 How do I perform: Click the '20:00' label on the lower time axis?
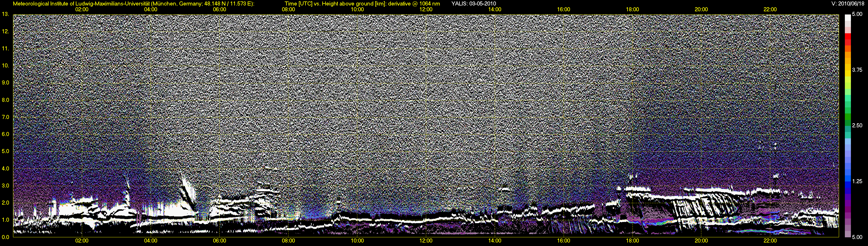[701, 241]
